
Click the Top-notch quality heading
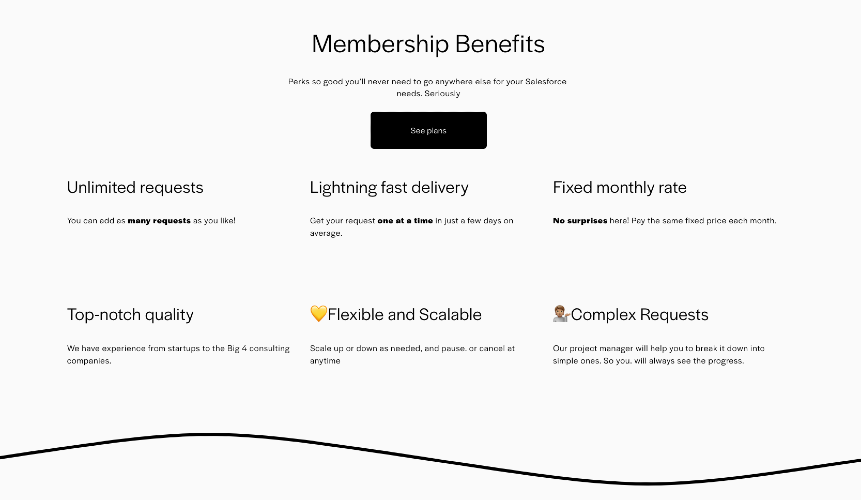(130, 314)
